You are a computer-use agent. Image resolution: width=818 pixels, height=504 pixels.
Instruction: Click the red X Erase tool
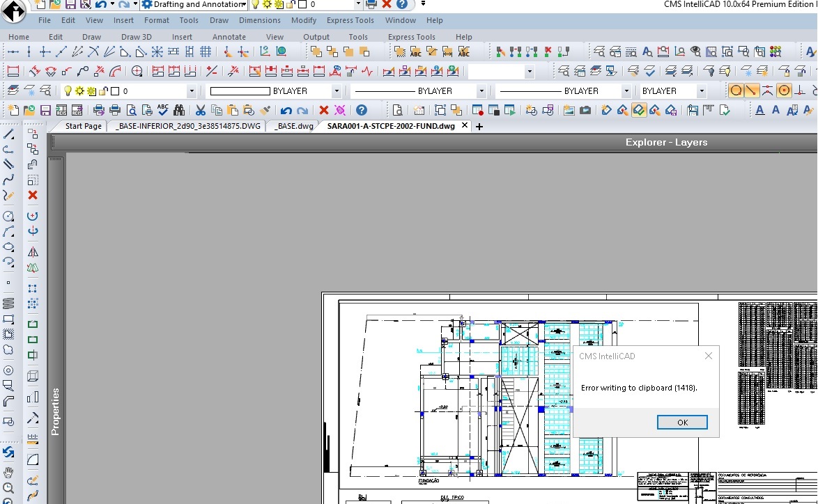33,195
